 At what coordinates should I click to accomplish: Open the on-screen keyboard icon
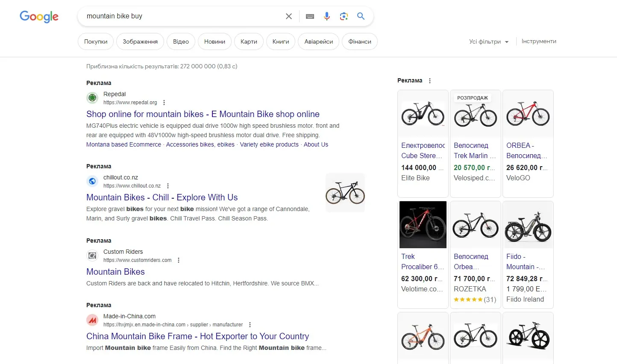310,16
